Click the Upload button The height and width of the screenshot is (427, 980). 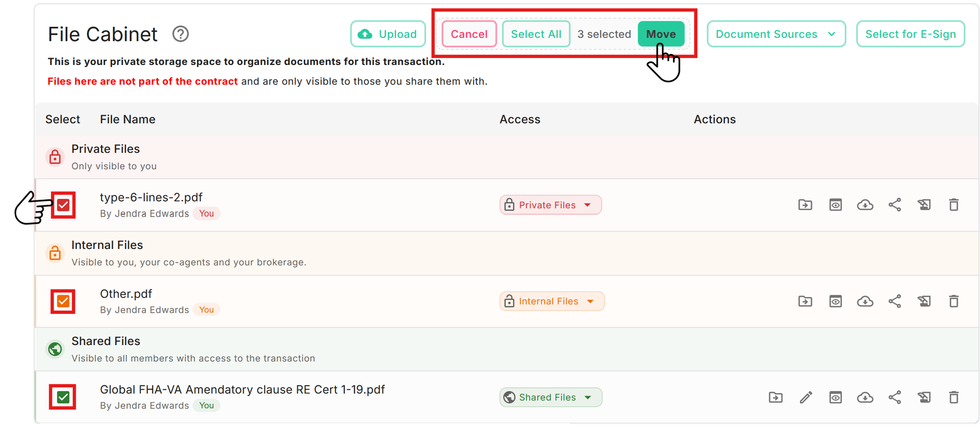pos(388,34)
